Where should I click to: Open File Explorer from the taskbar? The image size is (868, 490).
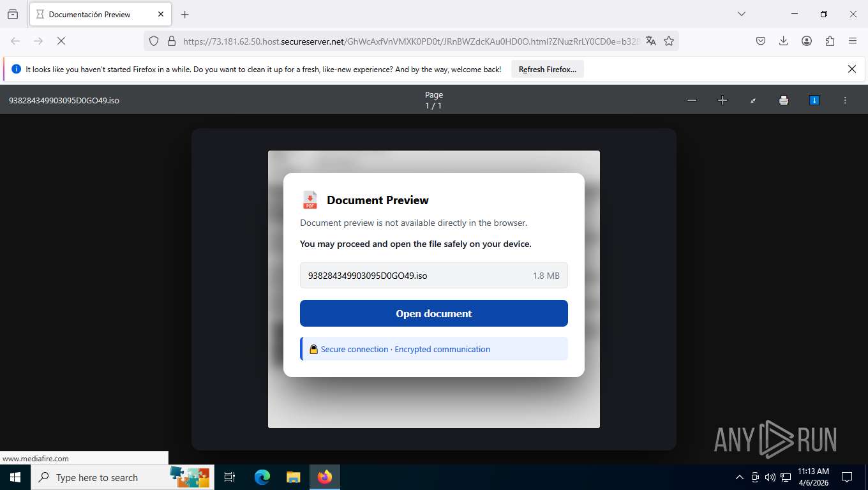click(x=293, y=477)
